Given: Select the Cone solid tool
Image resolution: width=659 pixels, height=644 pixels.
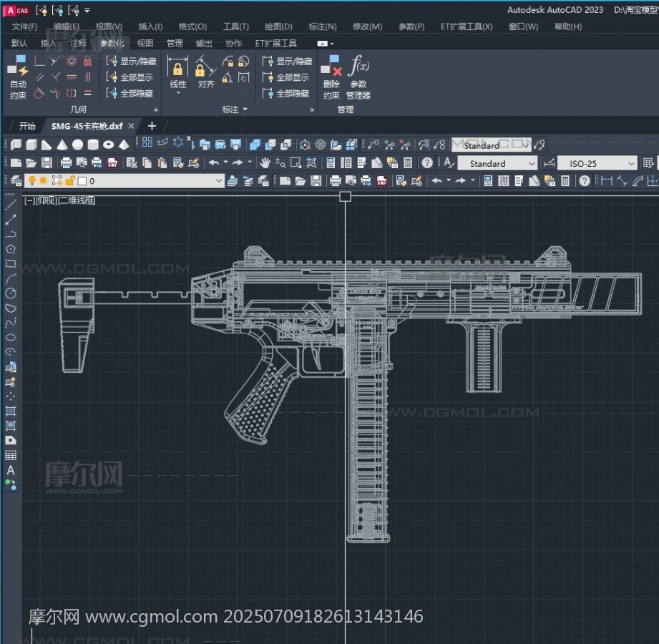Looking at the screenshot, I should [x=62, y=145].
